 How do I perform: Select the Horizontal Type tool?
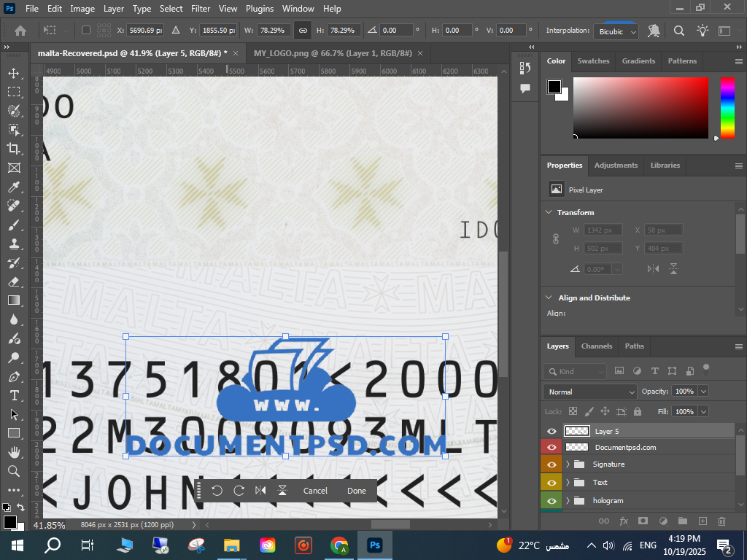coord(14,395)
